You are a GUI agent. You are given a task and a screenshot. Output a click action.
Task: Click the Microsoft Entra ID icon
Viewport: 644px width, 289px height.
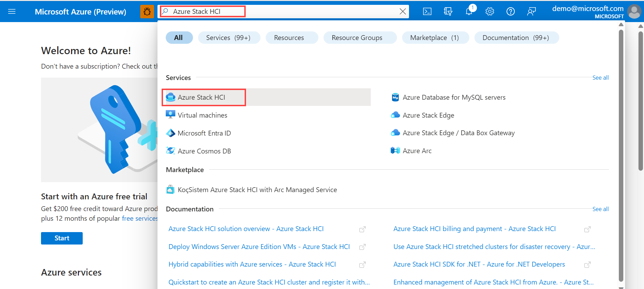pyautogui.click(x=171, y=133)
